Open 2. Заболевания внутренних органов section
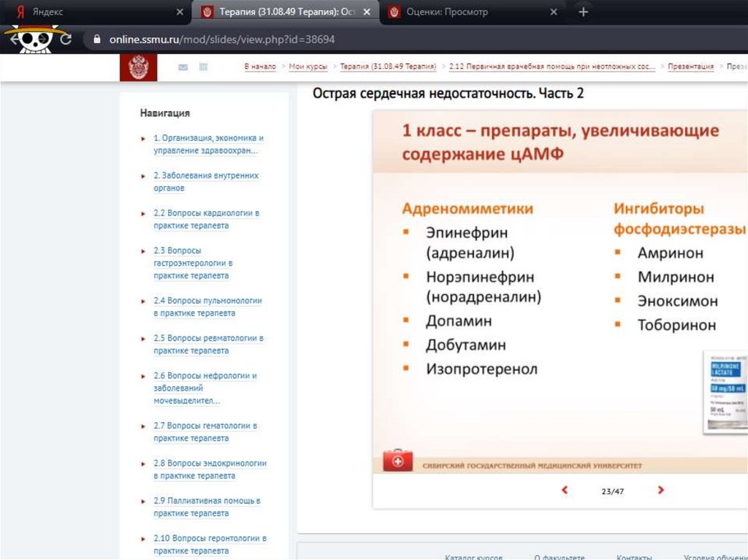This screenshot has height=560, width=748. 206,182
